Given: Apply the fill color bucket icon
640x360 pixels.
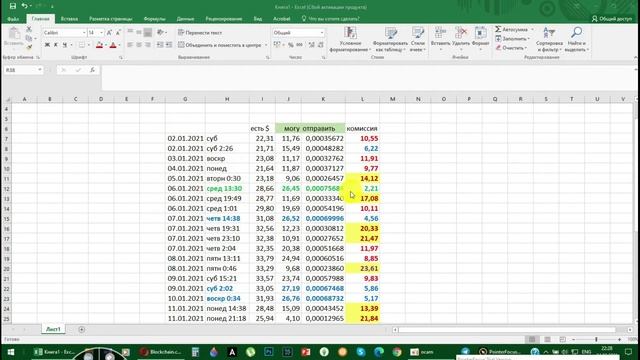Looking at the screenshot, I should point(99,45).
